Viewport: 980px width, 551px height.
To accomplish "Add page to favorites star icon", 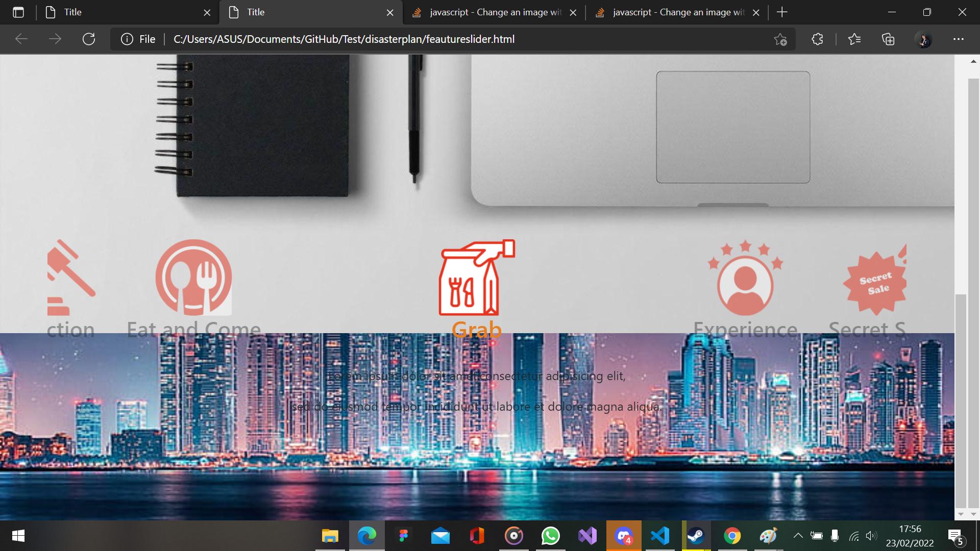I will [780, 39].
